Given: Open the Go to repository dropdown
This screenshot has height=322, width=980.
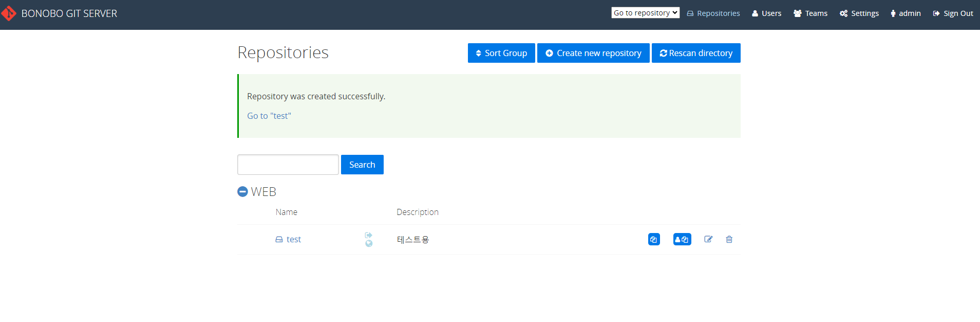Looking at the screenshot, I should [645, 13].
